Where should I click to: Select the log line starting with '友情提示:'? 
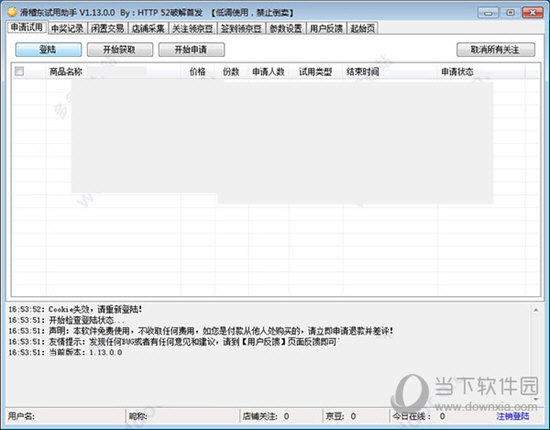[x=173, y=342]
